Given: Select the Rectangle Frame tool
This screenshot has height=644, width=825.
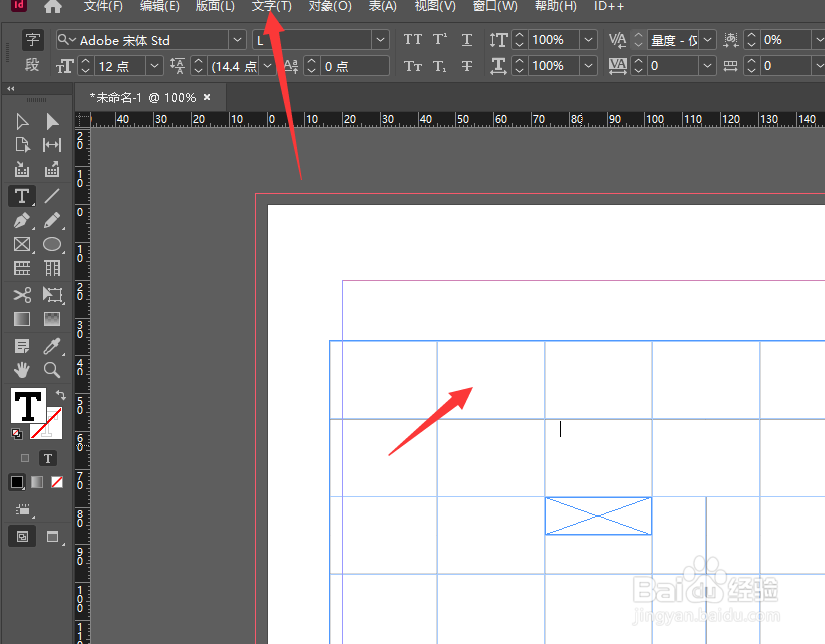Looking at the screenshot, I should click(22, 244).
